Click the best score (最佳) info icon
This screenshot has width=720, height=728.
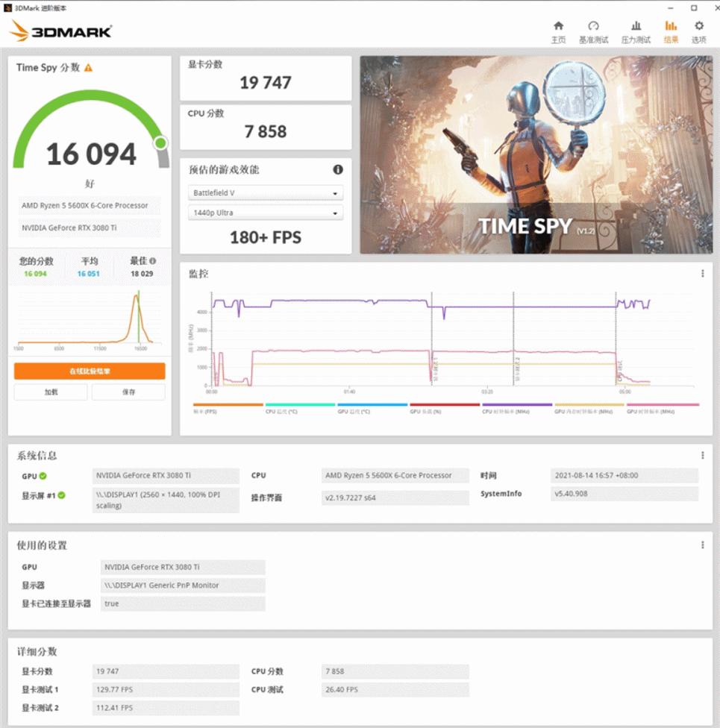[153, 261]
